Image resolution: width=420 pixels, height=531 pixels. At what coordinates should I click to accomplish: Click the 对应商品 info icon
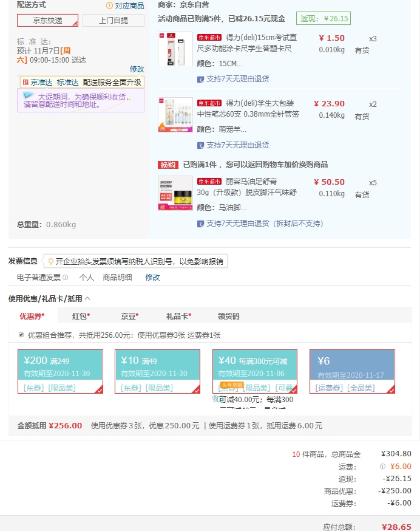coord(109,5)
